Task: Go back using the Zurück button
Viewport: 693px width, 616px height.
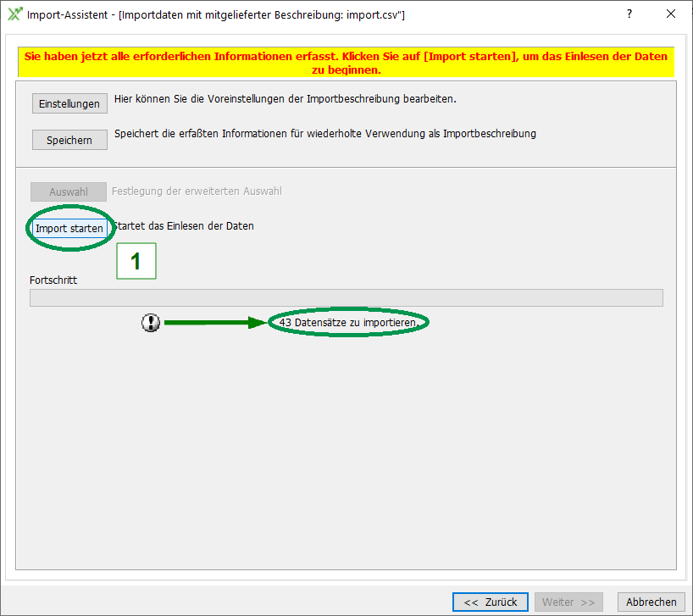Action: coord(491,602)
